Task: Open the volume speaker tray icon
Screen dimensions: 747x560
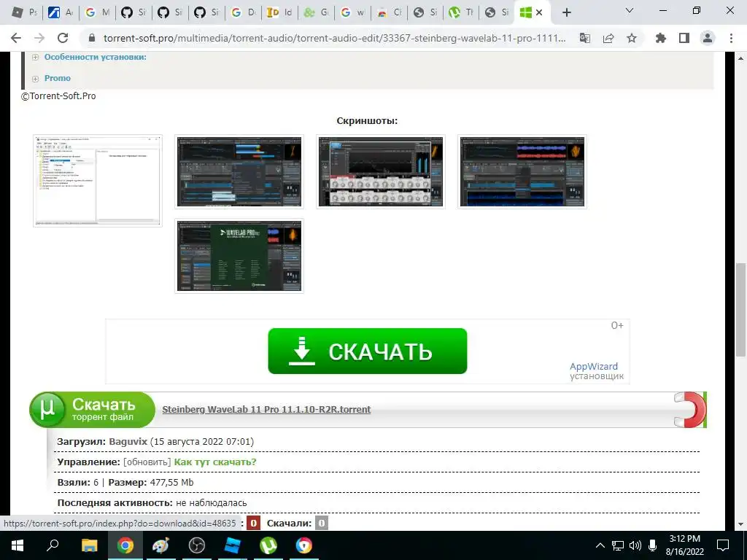Action: click(x=635, y=545)
